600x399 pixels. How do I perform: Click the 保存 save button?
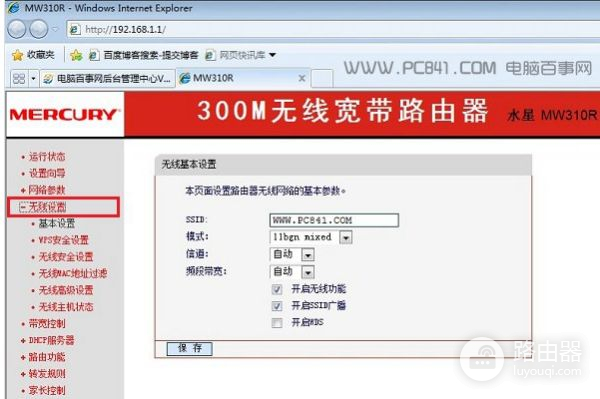(189, 348)
